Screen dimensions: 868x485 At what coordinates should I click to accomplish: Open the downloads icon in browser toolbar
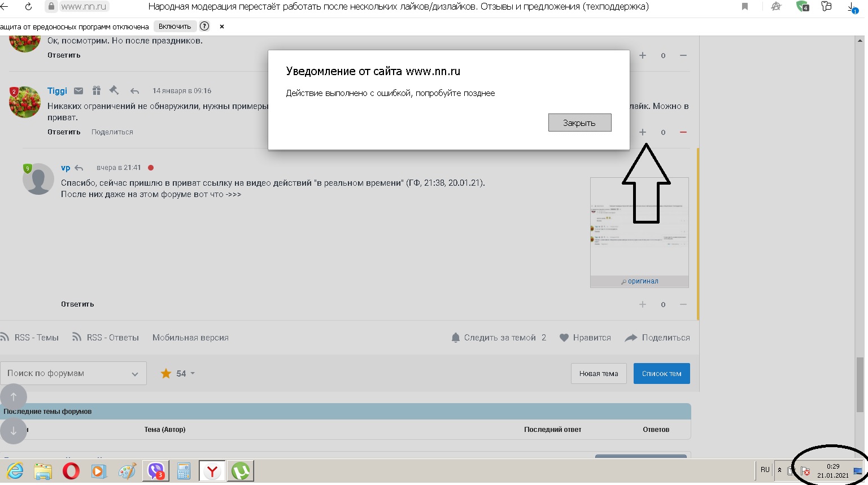click(852, 7)
